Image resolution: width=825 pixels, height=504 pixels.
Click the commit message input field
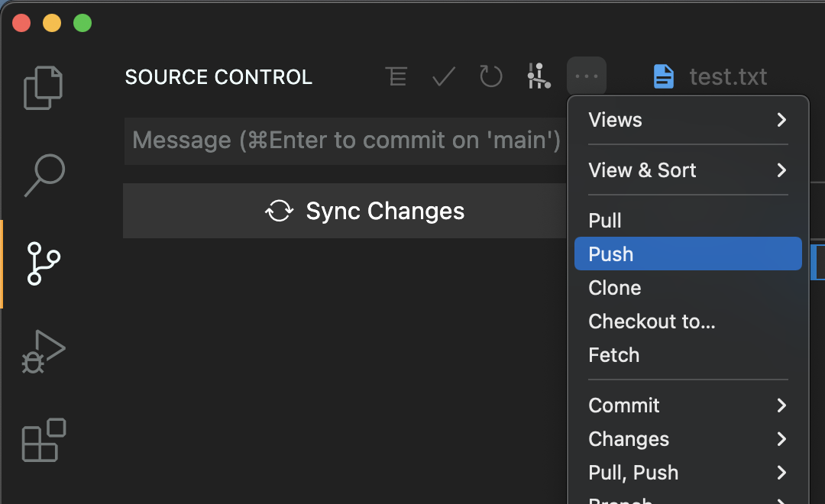click(344, 141)
